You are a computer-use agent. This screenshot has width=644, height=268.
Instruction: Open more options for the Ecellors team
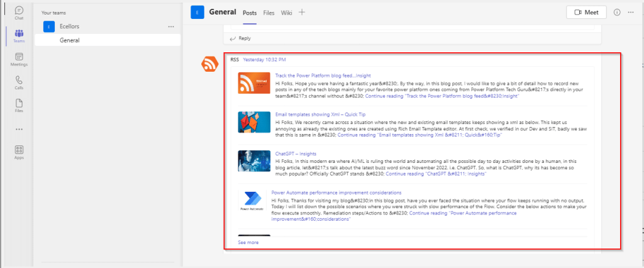coord(171,26)
